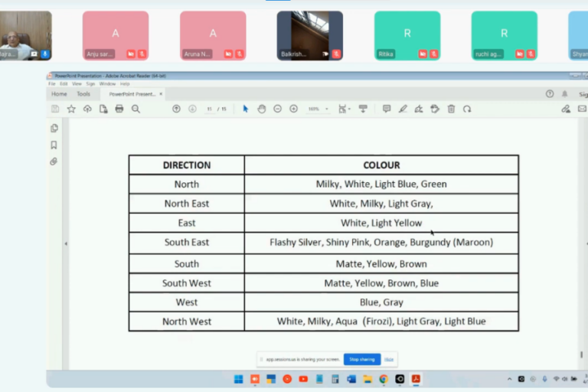Click the notifications bell icon

(x=565, y=93)
